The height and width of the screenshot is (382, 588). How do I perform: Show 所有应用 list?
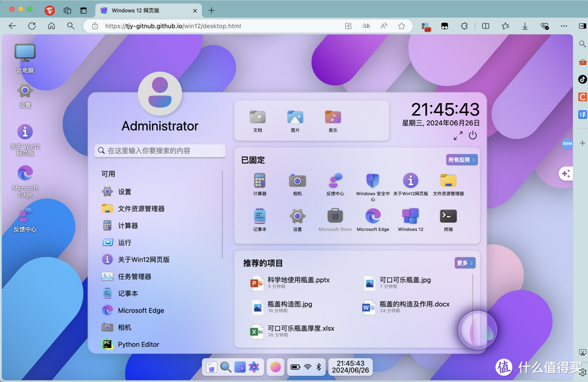462,160
